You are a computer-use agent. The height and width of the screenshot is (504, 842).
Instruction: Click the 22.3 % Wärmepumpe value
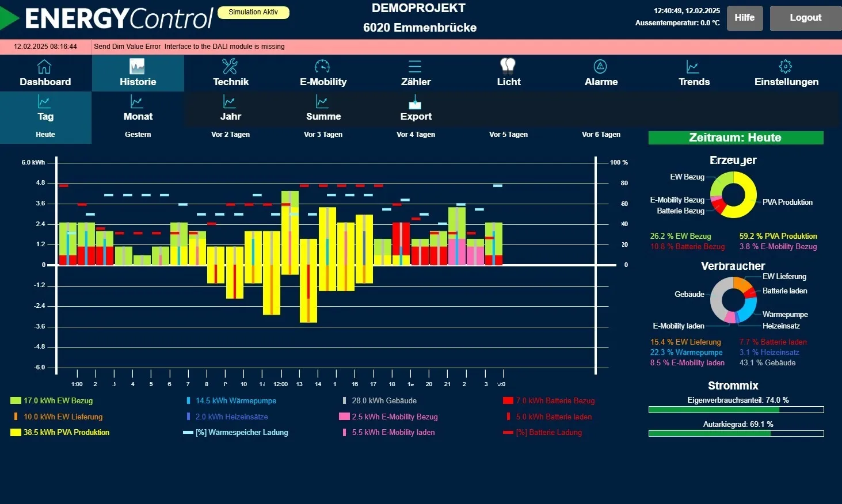click(x=687, y=352)
